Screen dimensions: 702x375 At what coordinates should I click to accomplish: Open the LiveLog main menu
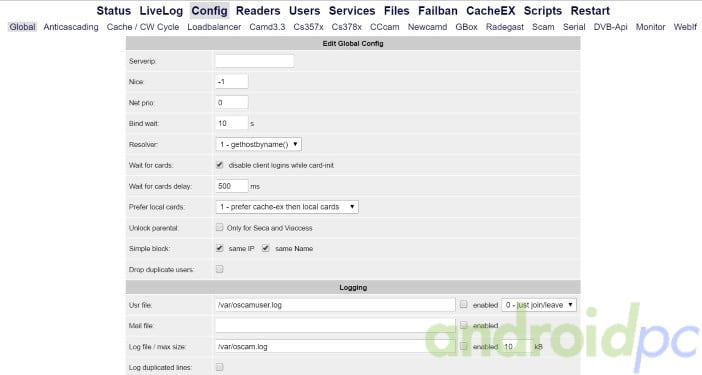click(161, 11)
